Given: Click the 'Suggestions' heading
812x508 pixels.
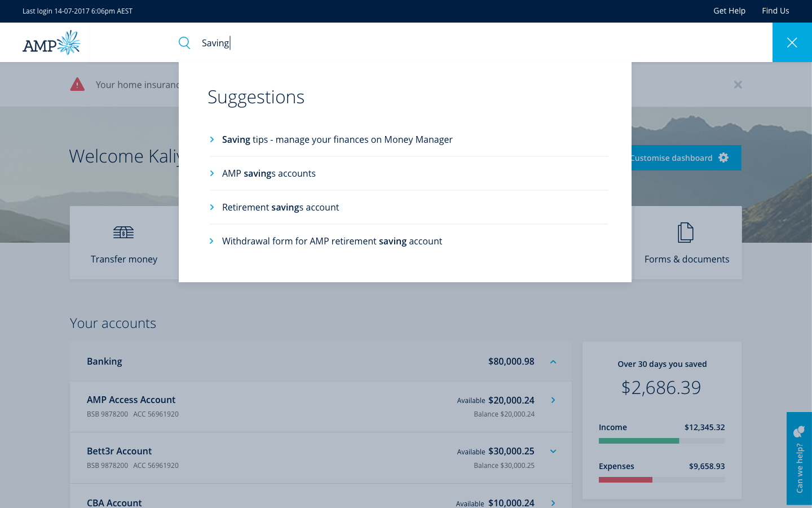Looking at the screenshot, I should (256, 97).
